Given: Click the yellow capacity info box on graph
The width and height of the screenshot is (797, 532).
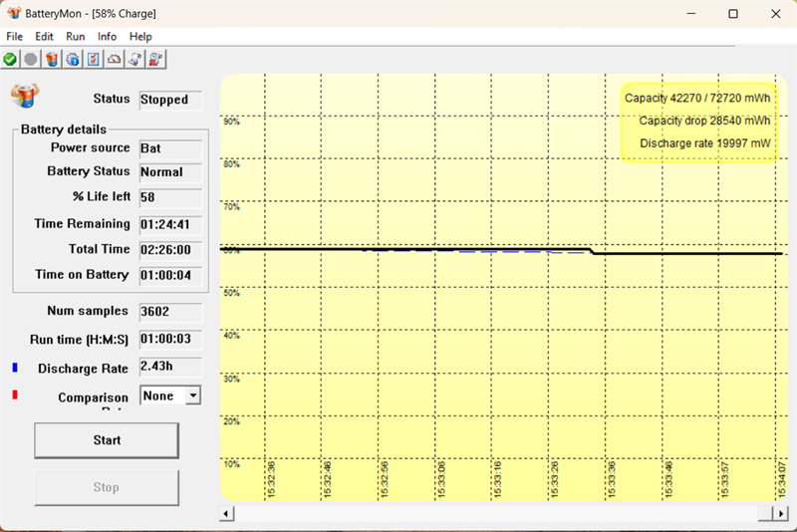Looking at the screenshot, I should (x=697, y=121).
